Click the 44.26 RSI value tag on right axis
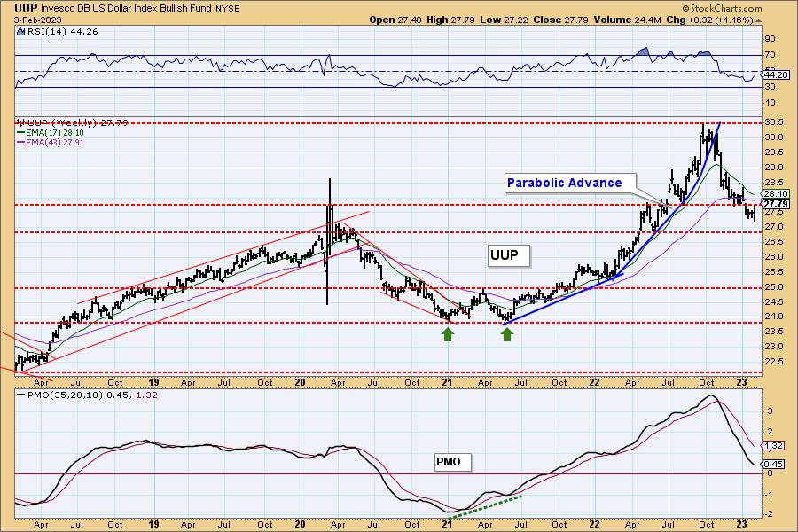This screenshot has height=532, width=798. (x=776, y=74)
